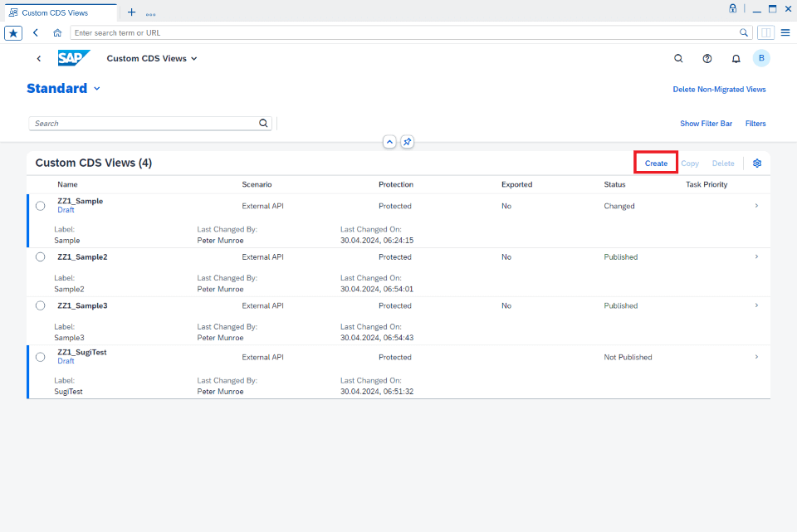This screenshot has height=532, width=797.
Task: Collapse the header using the up chevron
Action: [x=389, y=142]
